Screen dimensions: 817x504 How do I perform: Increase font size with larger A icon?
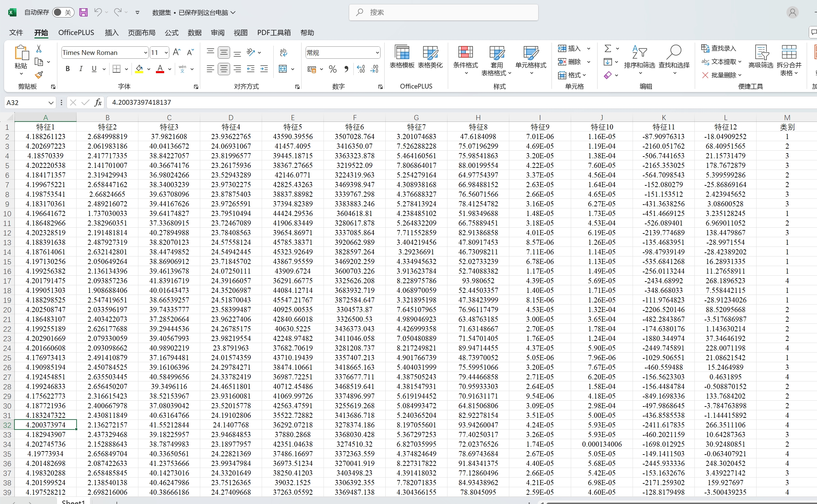[177, 53]
